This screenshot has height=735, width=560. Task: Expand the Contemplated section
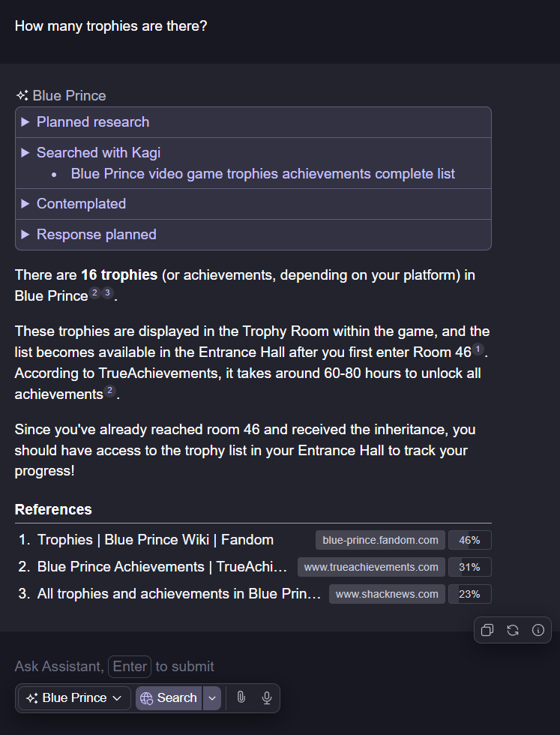81,204
